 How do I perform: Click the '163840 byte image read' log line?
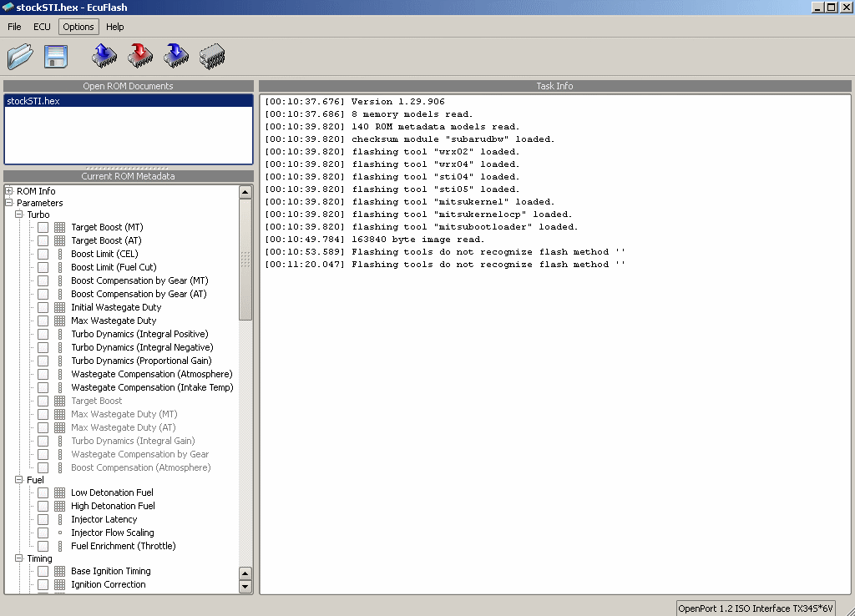click(375, 240)
